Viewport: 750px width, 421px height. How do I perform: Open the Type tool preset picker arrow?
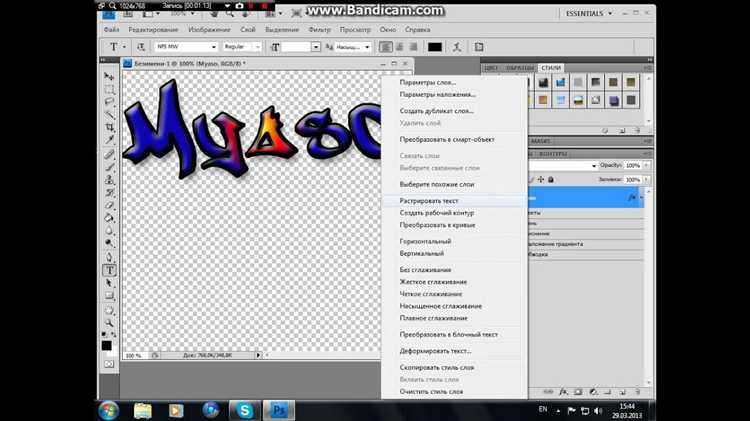(x=124, y=47)
